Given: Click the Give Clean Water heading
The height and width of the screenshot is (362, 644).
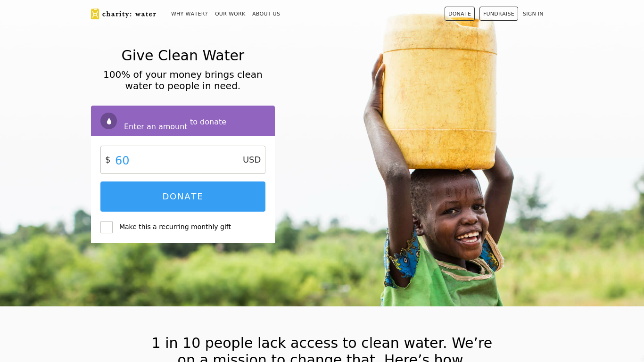Looking at the screenshot, I should pyautogui.click(x=183, y=56).
